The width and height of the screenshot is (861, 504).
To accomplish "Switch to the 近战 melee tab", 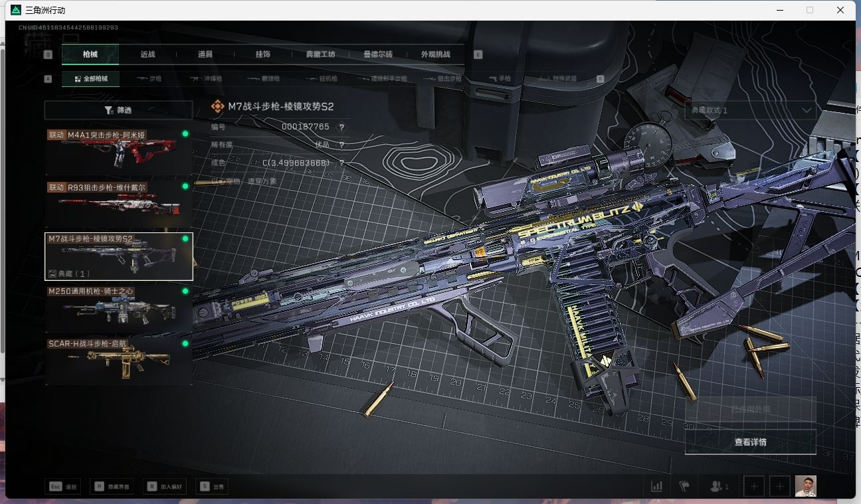I will point(147,54).
